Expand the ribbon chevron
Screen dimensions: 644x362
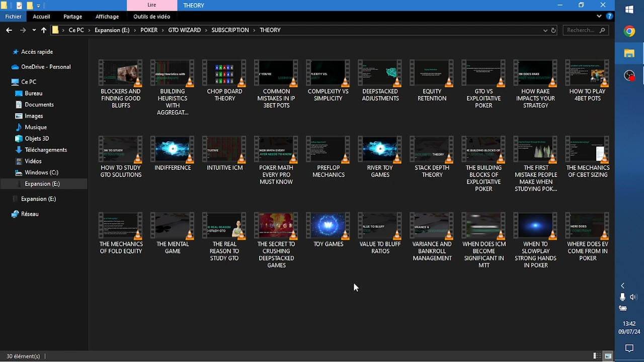599,16
